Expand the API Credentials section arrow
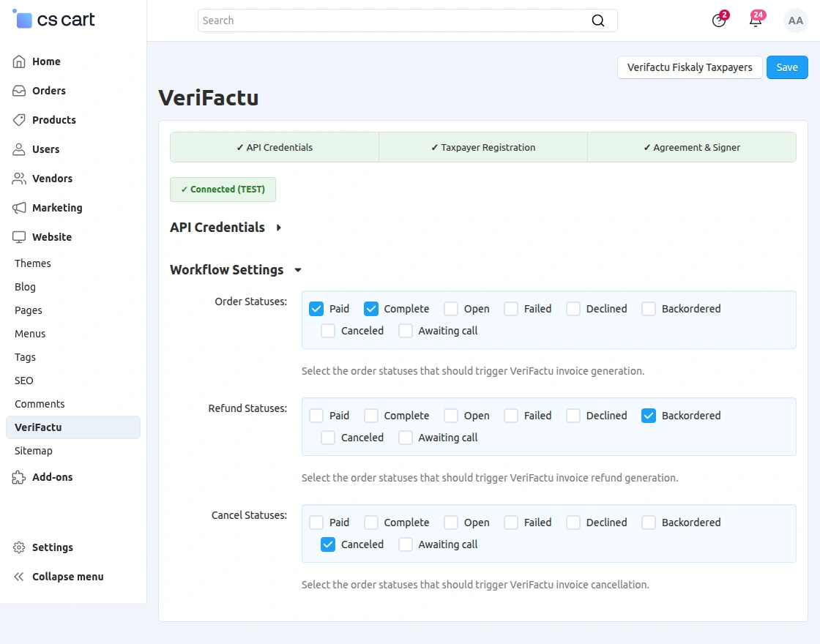Image resolution: width=820 pixels, height=644 pixels. coord(279,228)
